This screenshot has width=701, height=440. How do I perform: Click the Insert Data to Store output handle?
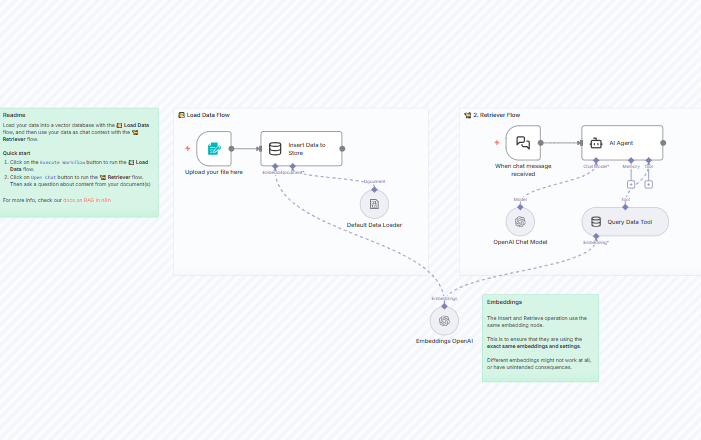point(342,148)
